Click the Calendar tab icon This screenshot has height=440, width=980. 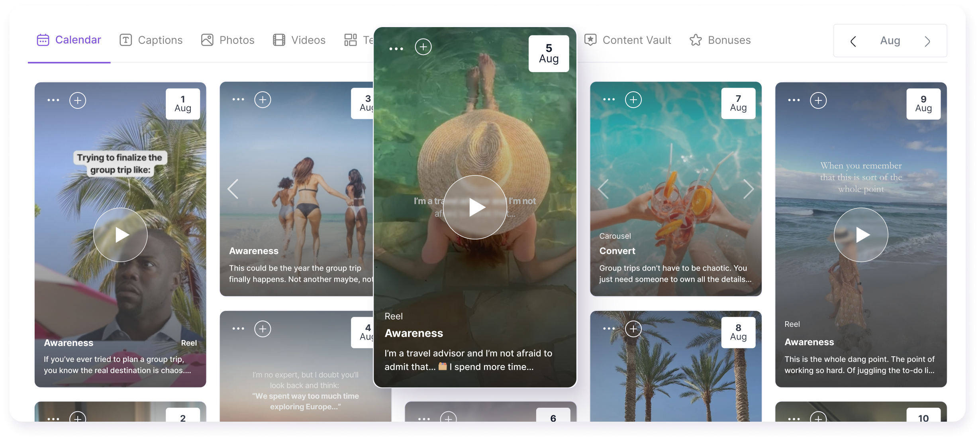[x=43, y=40]
